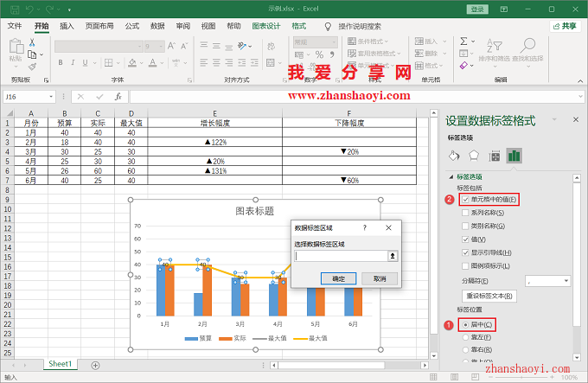Image resolution: width=588 pixels, height=383 pixels.
Task: Expand the formula bar chevron
Action: [x=580, y=97]
